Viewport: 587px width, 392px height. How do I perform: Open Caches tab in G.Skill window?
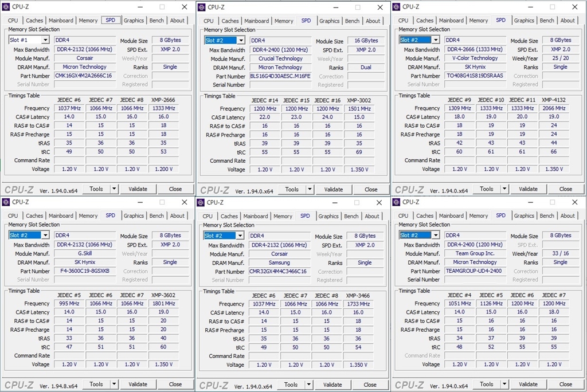pos(34,215)
